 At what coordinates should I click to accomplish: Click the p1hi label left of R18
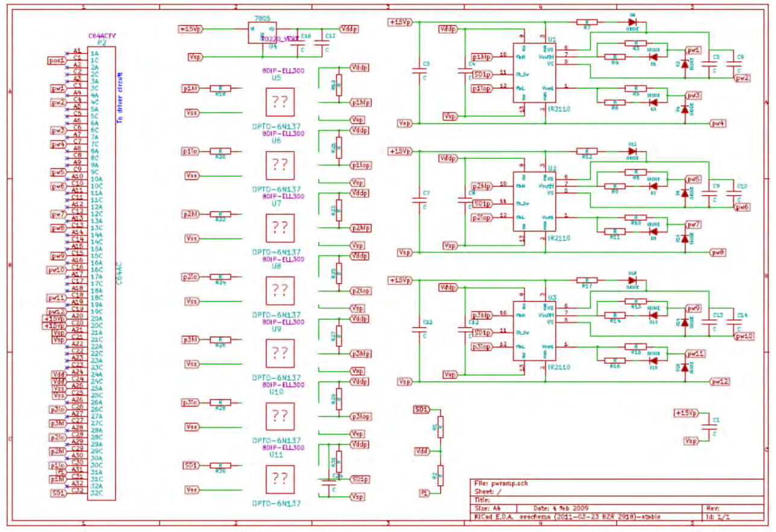(190, 89)
